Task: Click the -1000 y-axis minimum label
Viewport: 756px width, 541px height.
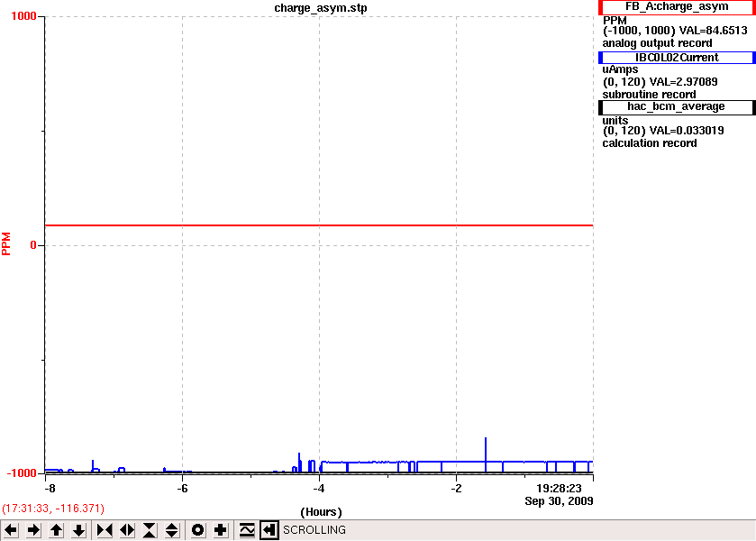Action: [x=22, y=473]
